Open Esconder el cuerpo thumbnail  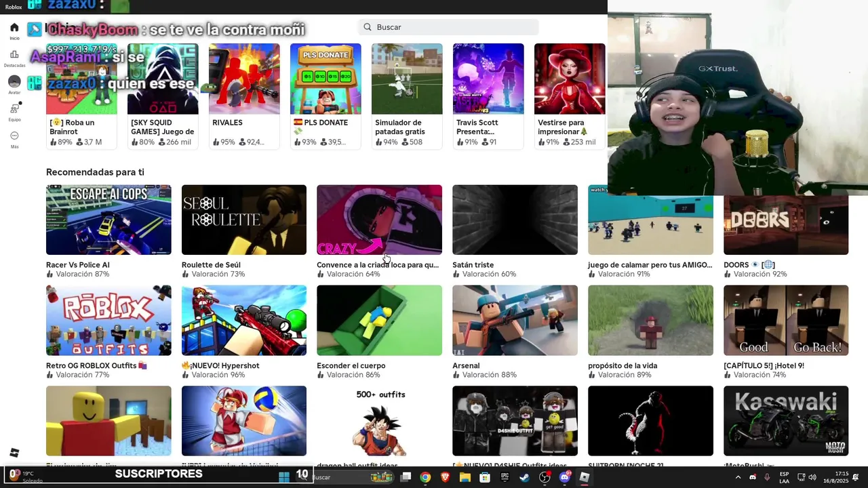[379, 320]
